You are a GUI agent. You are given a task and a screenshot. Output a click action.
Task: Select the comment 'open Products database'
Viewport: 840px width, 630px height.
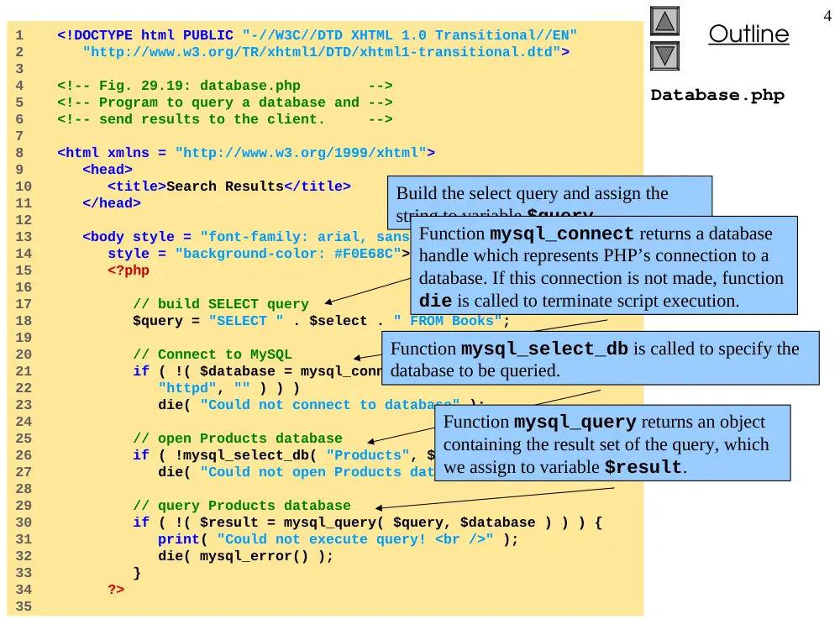[x=238, y=438]
